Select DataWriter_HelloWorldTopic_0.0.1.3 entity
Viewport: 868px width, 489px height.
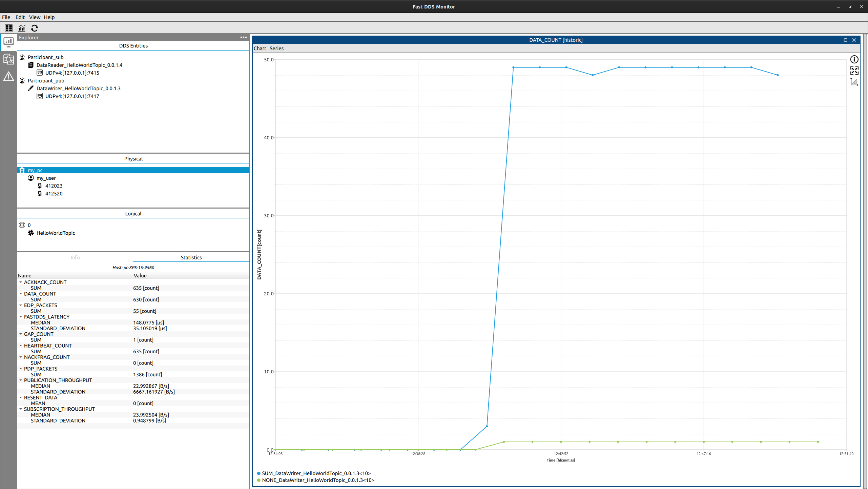coord(79,89)
